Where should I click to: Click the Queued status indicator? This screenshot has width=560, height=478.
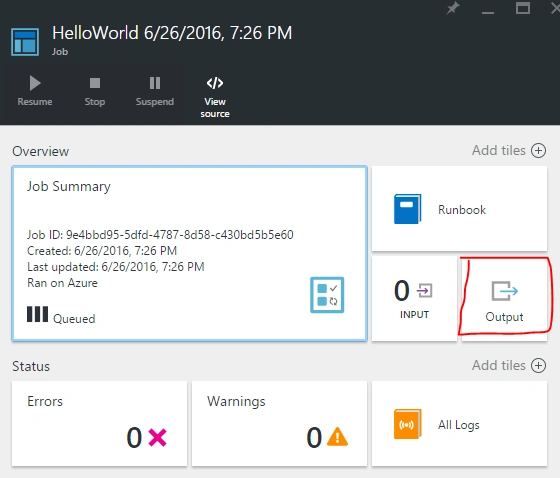tap(61, 315)
